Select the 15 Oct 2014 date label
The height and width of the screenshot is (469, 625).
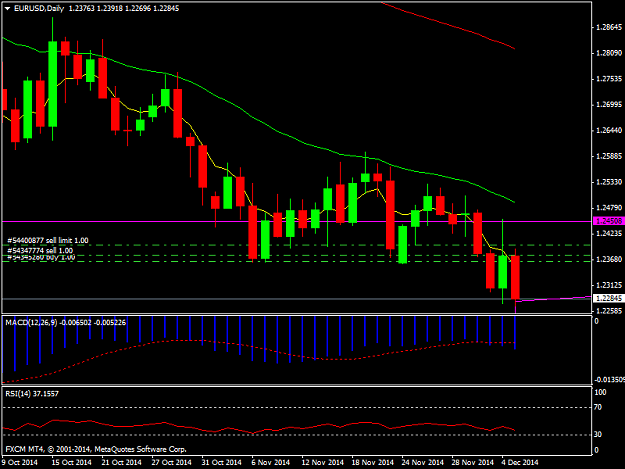[x=71, y=462]
